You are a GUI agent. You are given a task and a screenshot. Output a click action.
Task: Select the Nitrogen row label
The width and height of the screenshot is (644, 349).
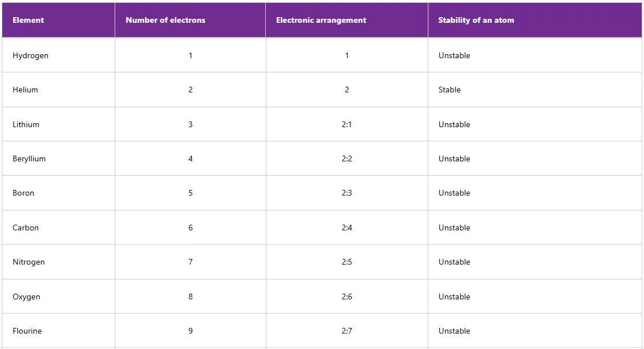[29, 262]
